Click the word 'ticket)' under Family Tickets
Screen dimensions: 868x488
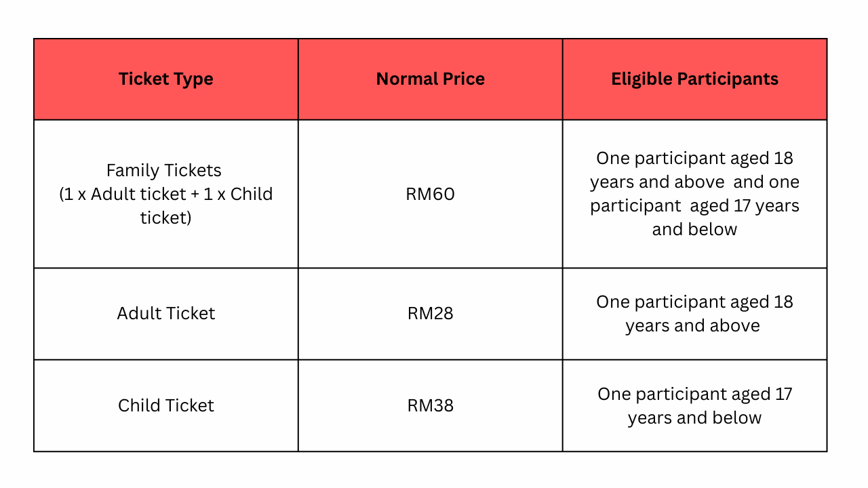coord(166,218)
